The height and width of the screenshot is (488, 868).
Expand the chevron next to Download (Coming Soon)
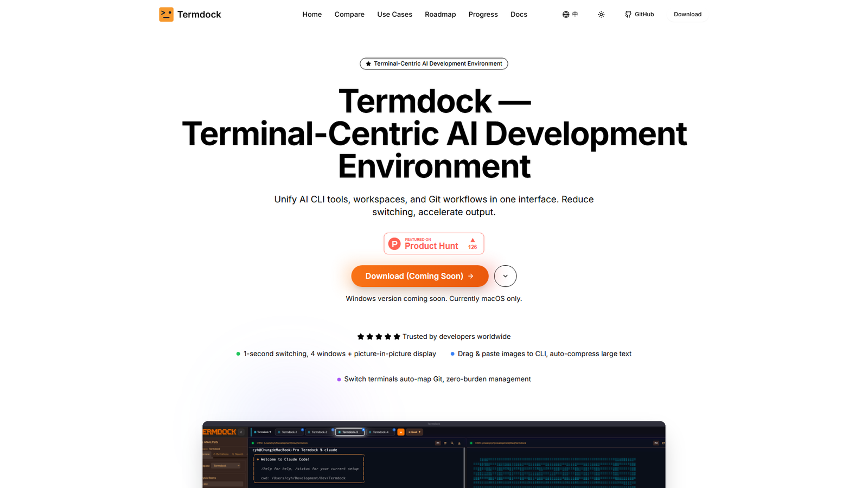coord(505,276)
